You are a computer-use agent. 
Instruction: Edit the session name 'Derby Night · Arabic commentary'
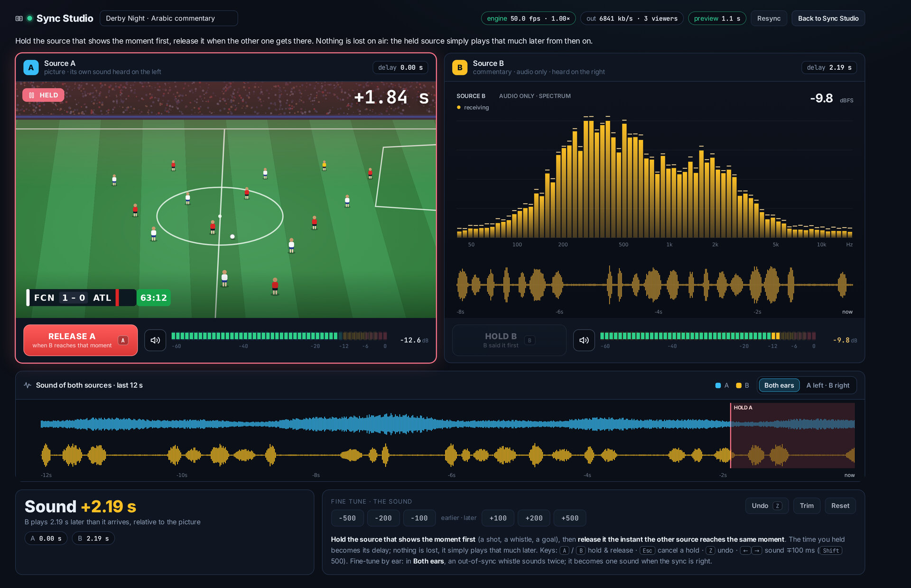[x=168, y=18]
